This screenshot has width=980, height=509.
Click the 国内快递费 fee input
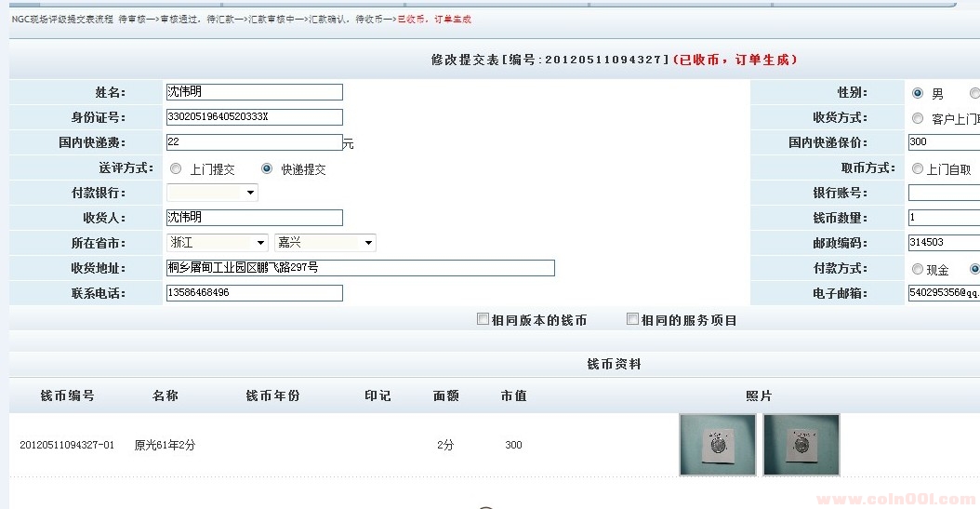[x=254, y=142]
